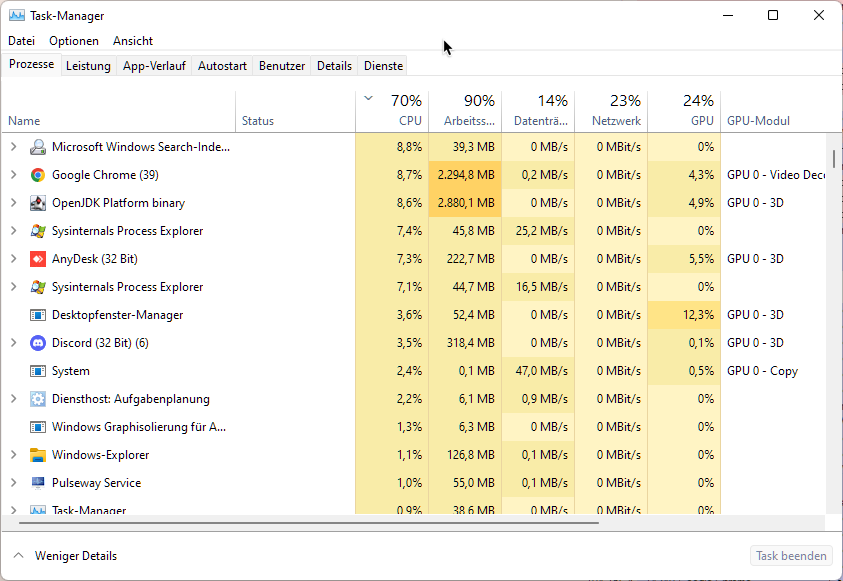
Task: Open the Dienste tab
Action: [384, 66]
